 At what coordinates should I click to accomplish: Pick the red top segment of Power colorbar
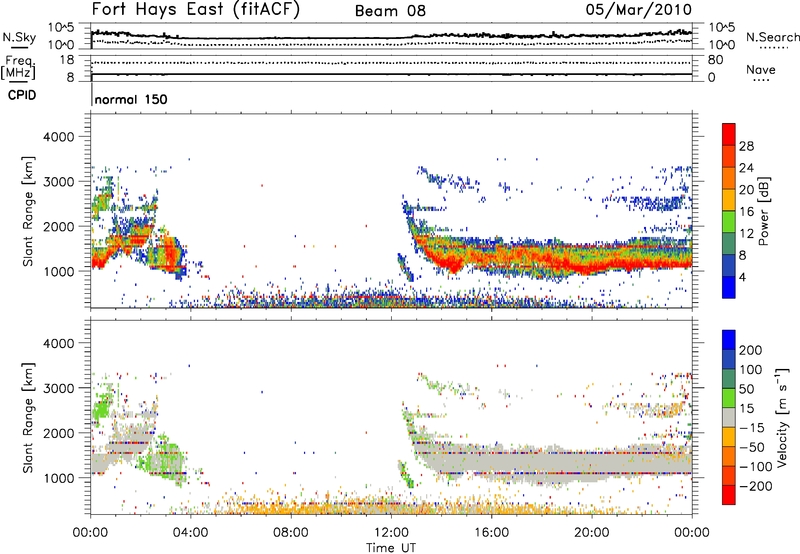coord(729,134)
